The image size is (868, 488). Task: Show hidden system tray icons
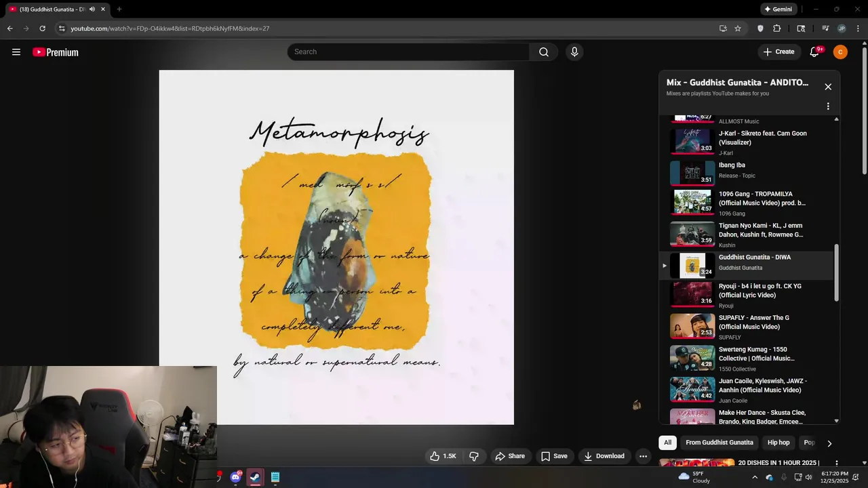755,477
